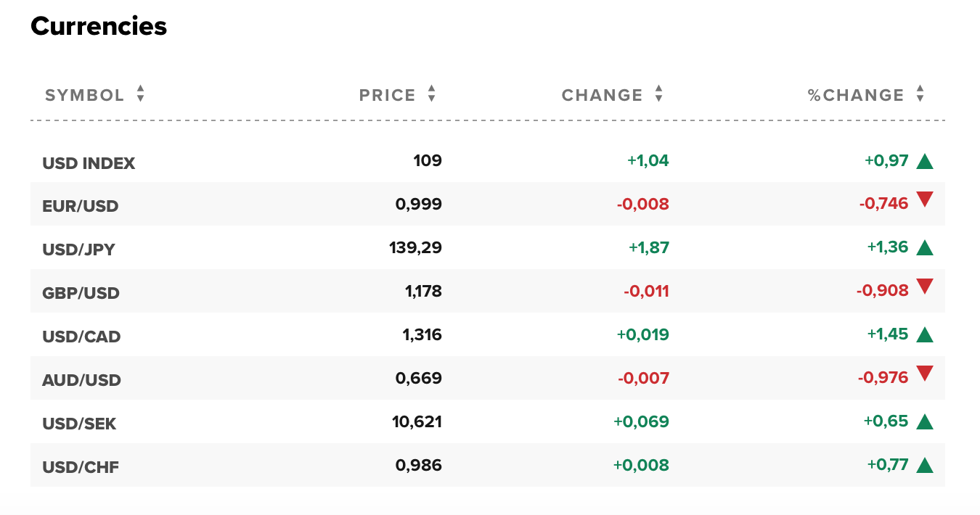
Task: Click the USD/SEK price 10,621
Action: click(418, 421)
